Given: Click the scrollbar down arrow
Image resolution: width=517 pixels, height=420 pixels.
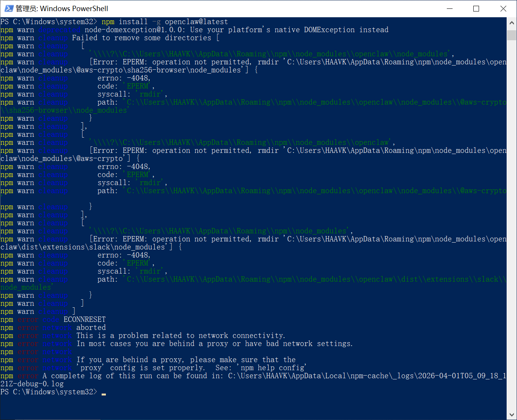Looking at the screenshot, I should (x=512, y=415).
